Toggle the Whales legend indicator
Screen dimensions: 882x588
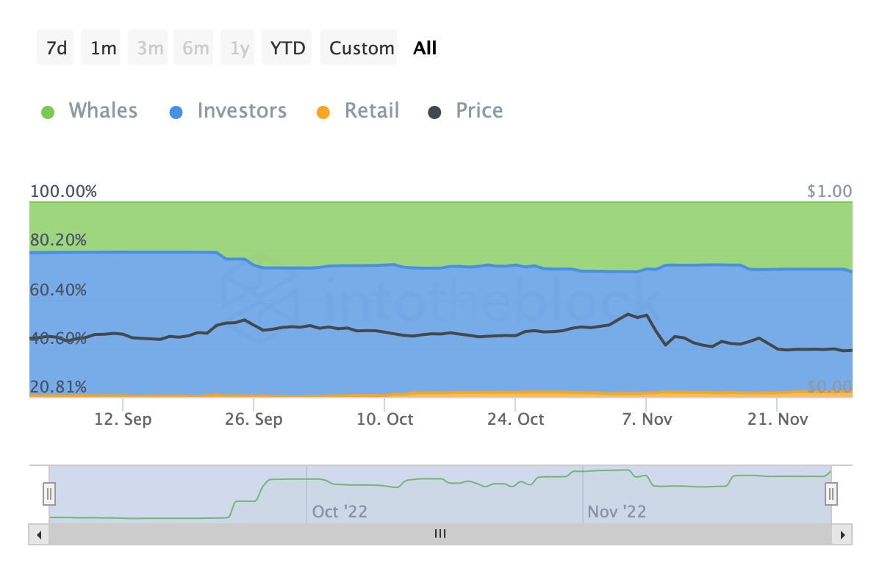point(48,110)
